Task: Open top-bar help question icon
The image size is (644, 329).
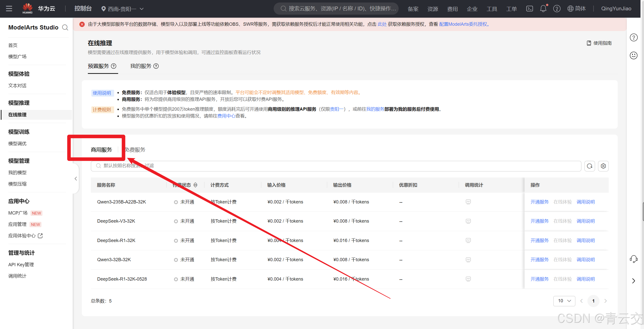Action: (557, 9)
